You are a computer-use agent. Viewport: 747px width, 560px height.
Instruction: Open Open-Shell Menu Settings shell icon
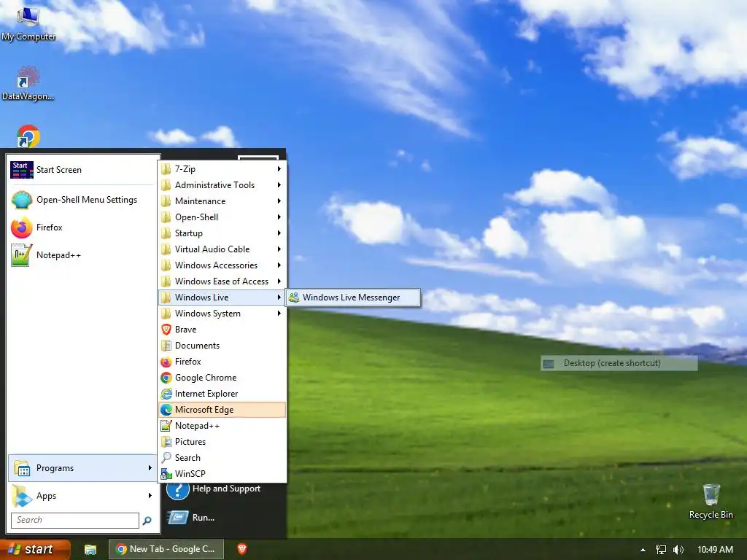pos(22,200)
